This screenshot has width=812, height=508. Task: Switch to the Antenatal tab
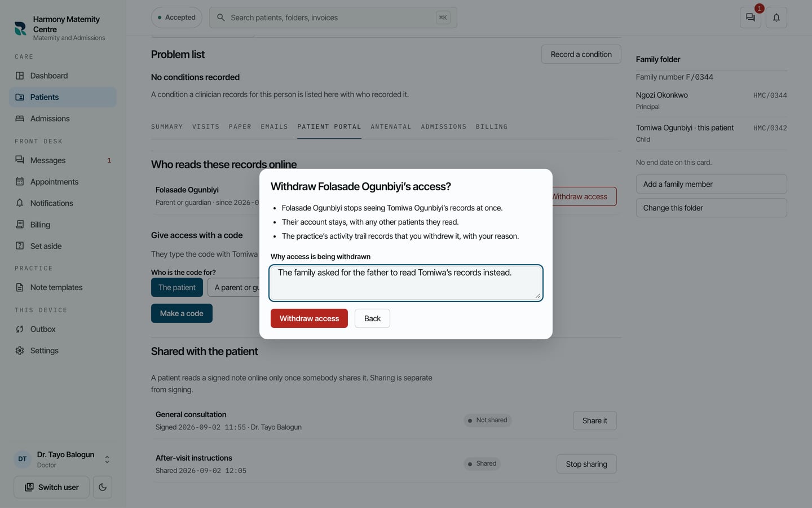391,126
